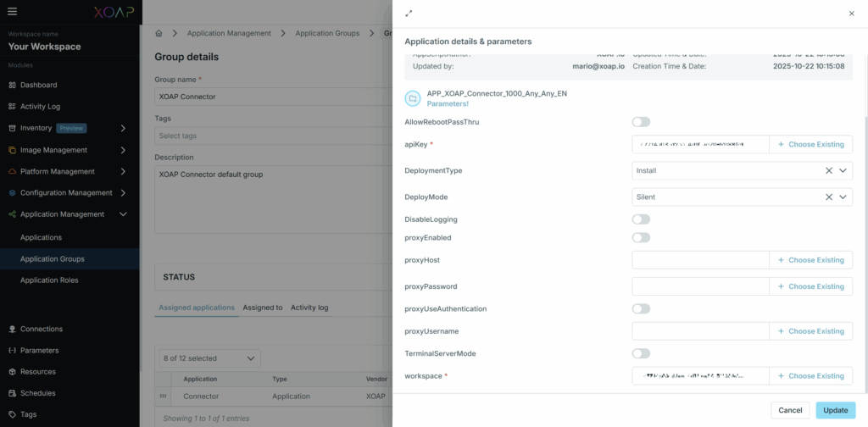Click the drag handle on Connector row
The width and height of the screenshot is (868, 427).
tap(163, 396)
